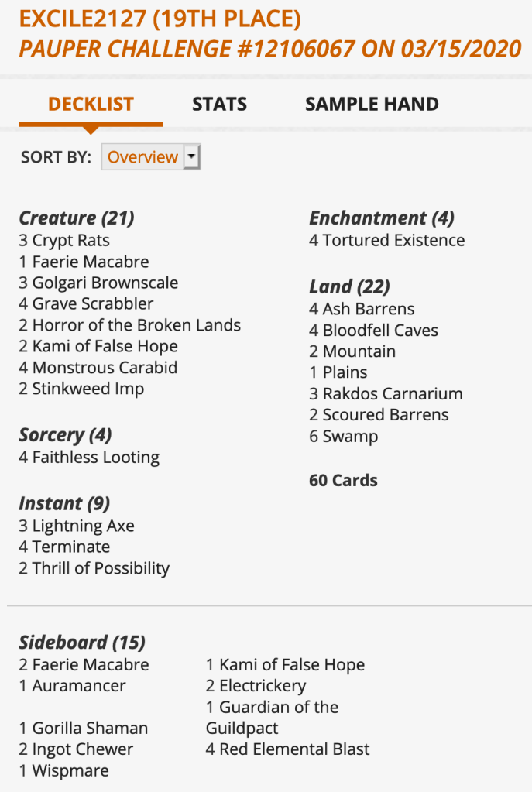
Task: Click Grave Scrabbler in the creature list
Action: click(92, 304)
